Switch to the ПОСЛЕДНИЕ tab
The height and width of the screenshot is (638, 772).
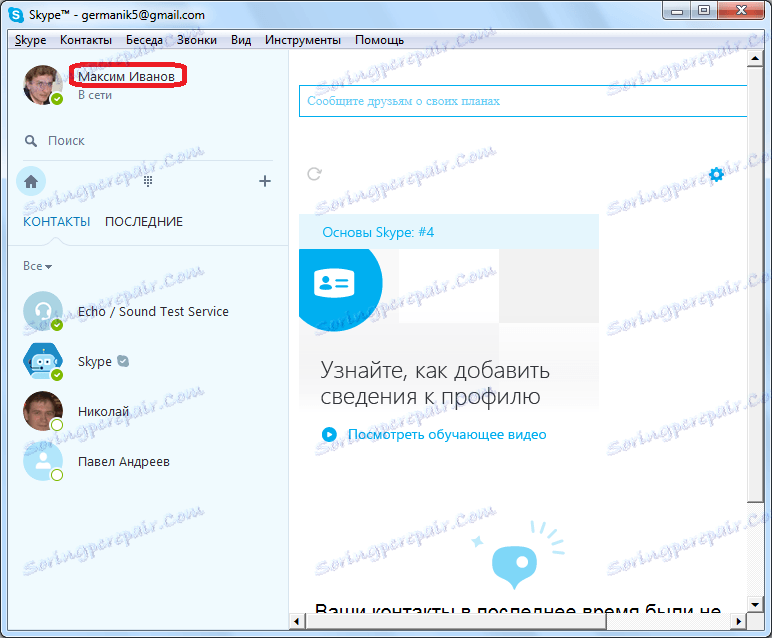pos(144,222)
